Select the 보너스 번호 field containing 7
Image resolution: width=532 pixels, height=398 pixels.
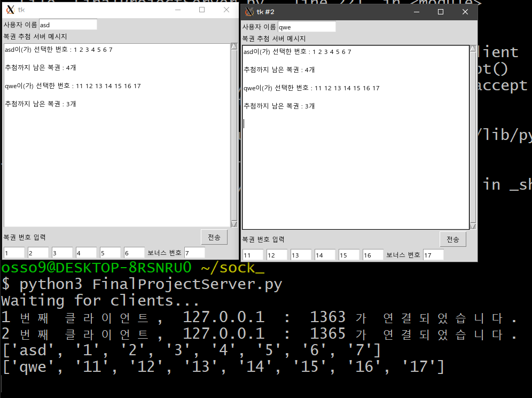click(x=195, y=253)
